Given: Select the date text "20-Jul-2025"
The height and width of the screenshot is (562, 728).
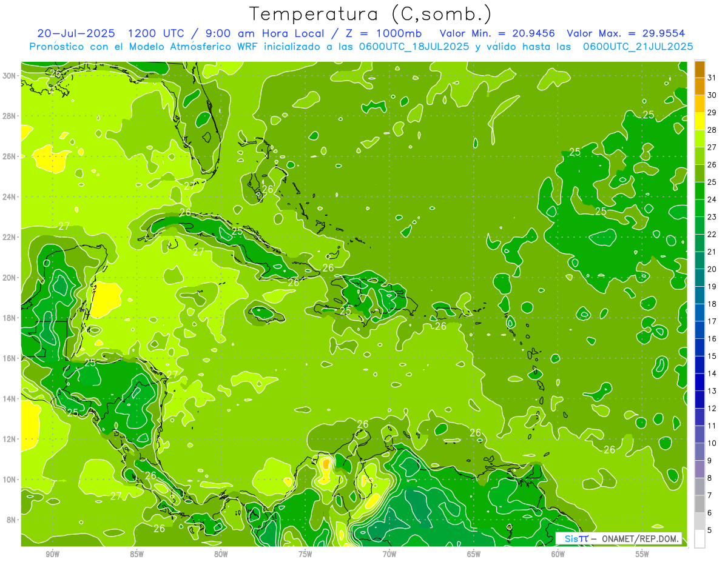Looking at the screenshot, I should coord(75,33).
